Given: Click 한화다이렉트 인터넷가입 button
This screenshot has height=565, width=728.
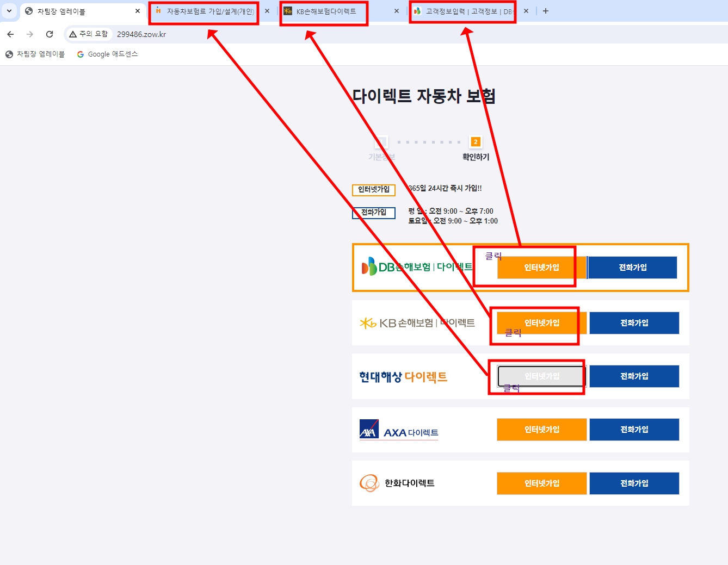Looking at the screenshot, I should click(542, 483).
